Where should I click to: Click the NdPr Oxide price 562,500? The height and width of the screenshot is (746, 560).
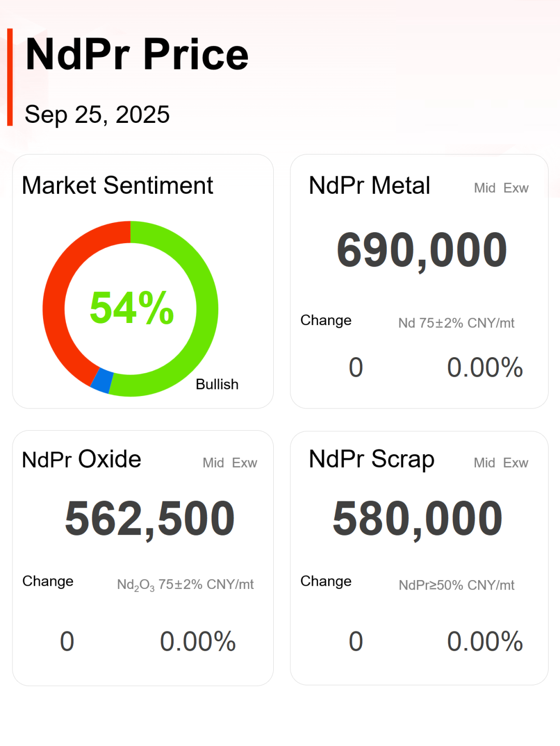[x=150, y=518]
